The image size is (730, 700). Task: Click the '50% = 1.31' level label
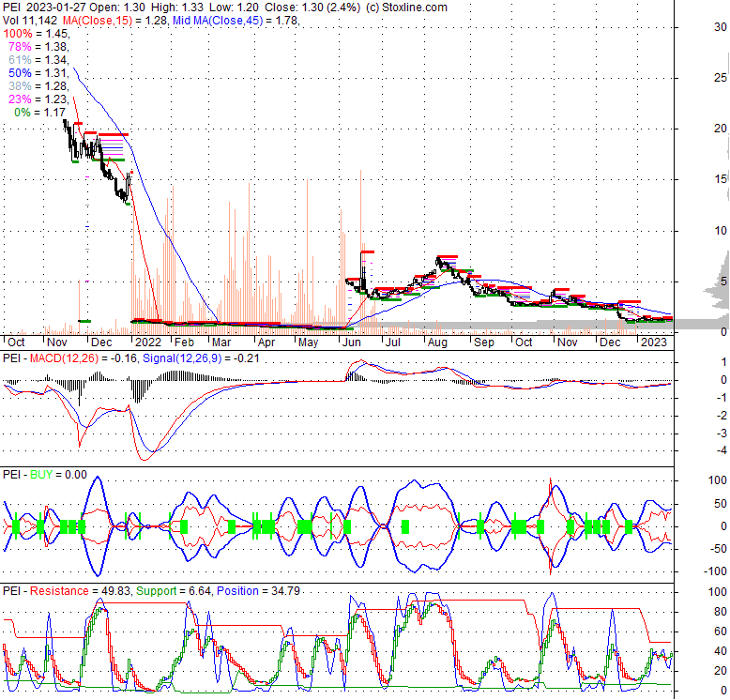(x=38, y=72)
